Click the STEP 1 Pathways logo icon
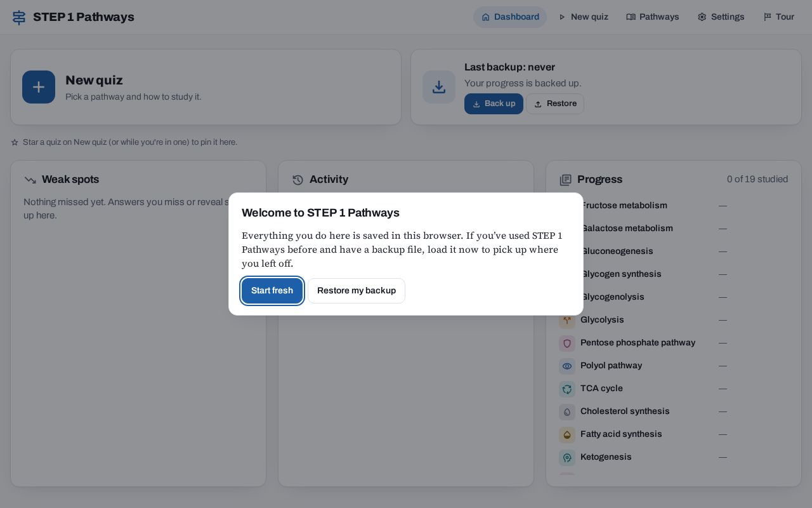Screen dimensions: 812x508 19,17
